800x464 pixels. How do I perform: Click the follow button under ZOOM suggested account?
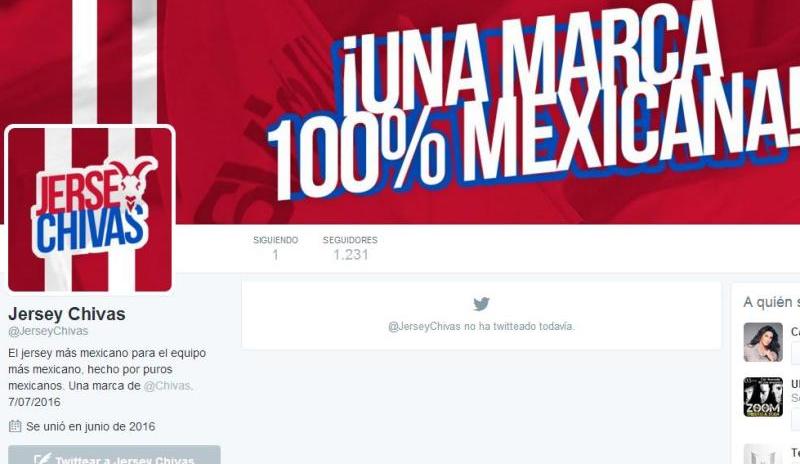coord(795,419)
